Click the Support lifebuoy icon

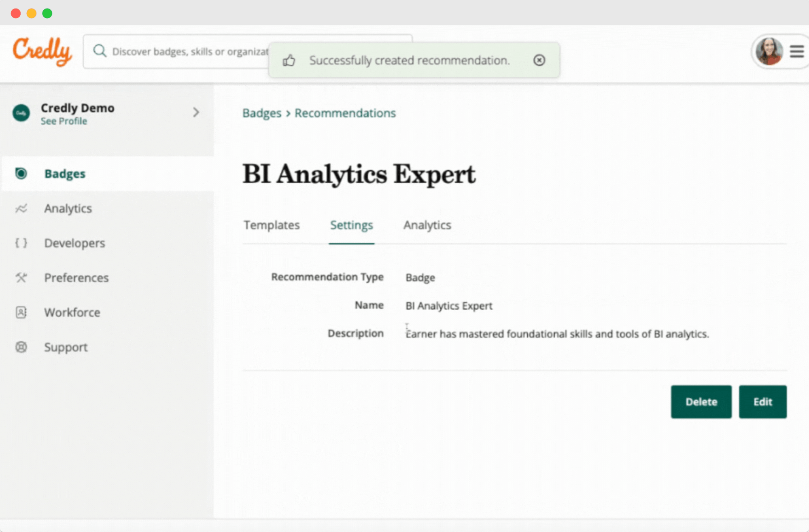[21, 347]
